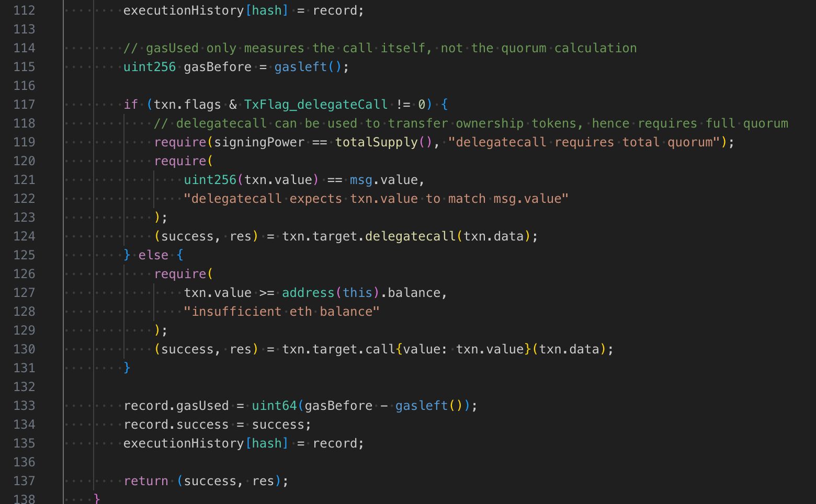Click the return keyword on line 137
816x504 pixels.
tap(146, 481)
